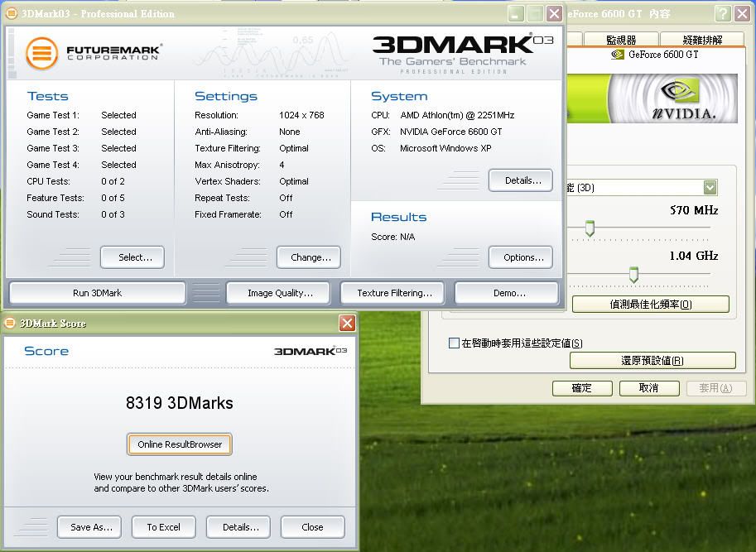Click the resolution value 1024 x 768

point(302,115)
